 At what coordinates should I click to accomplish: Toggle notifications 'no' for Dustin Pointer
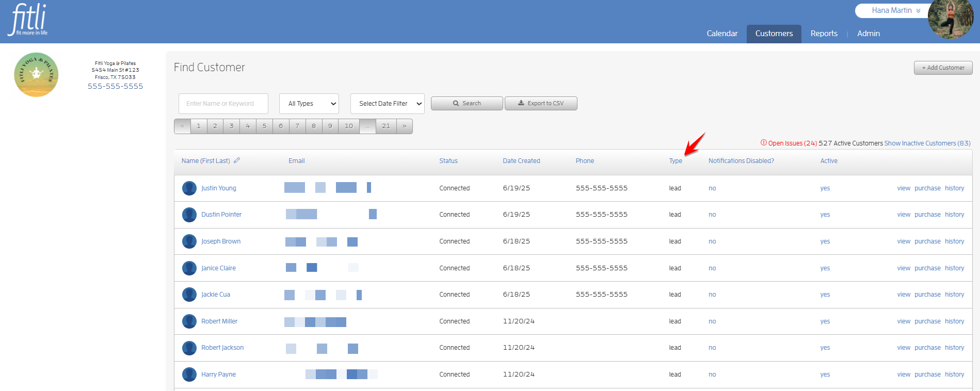(712, 215)
